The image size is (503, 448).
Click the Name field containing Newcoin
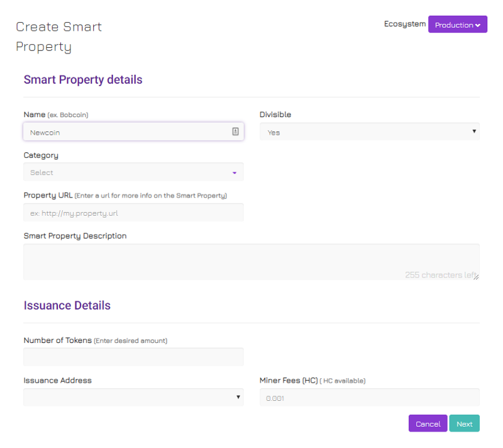(x=133, y=132)
